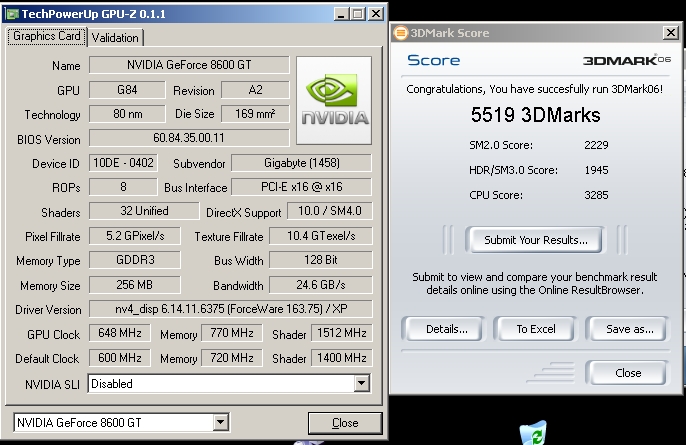The height and width of the screenshot is (445, 686).
Task: Click the Shaders field 32 Unified
Action: point(144,211)
